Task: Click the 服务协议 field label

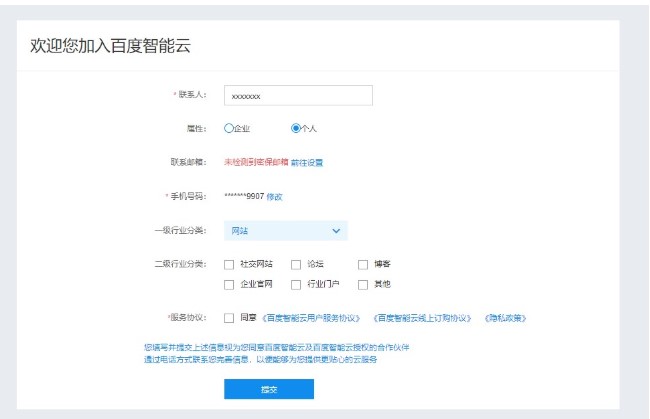Action: (x=187, y=317)
